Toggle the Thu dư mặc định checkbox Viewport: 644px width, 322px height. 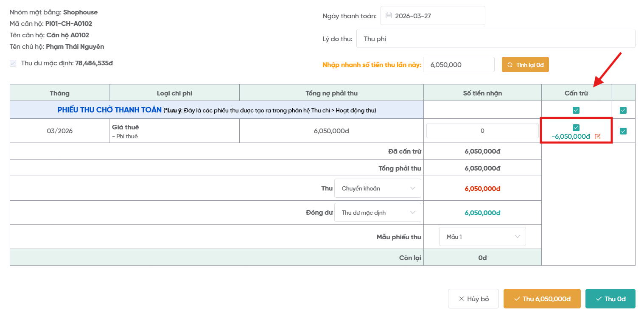(13, 63)
